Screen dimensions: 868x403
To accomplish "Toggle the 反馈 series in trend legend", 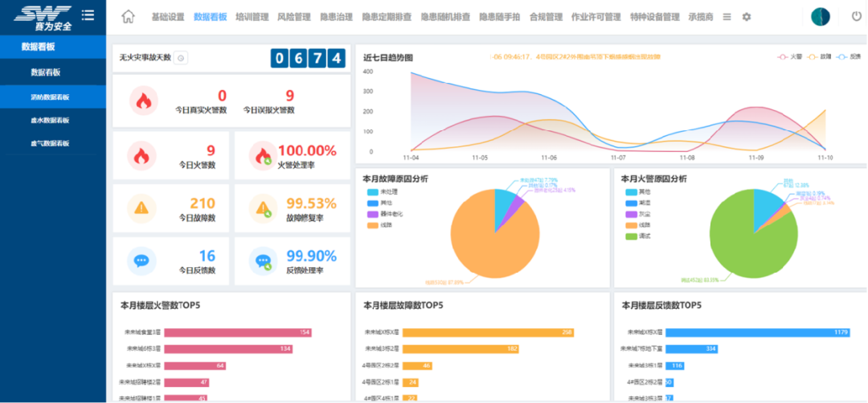I will [848, 57].
